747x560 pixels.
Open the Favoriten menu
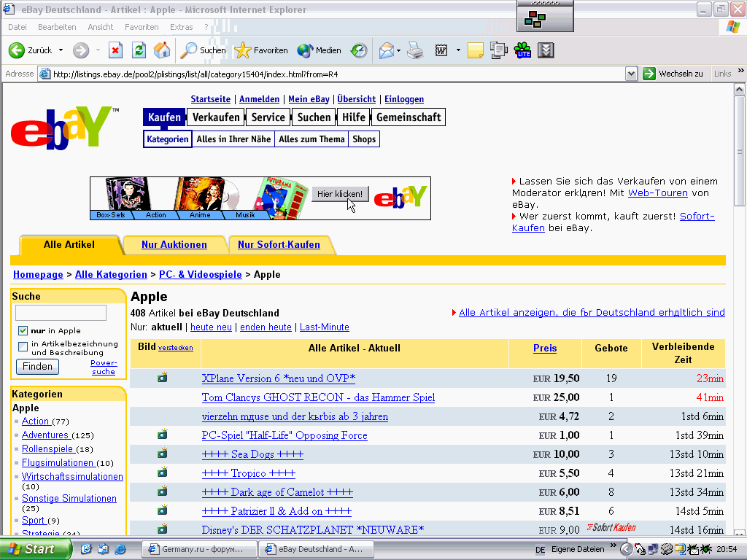coord(142,27)
